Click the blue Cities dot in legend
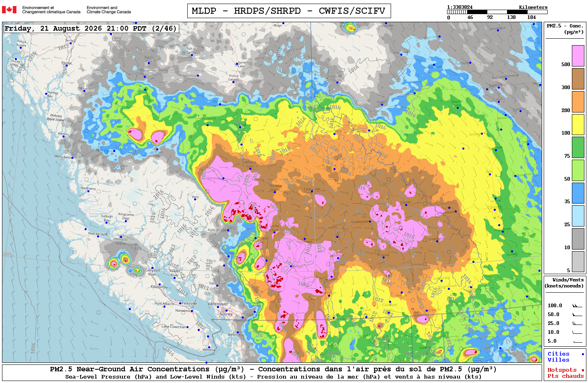This screenshot has width=588, height=383. 582,354
